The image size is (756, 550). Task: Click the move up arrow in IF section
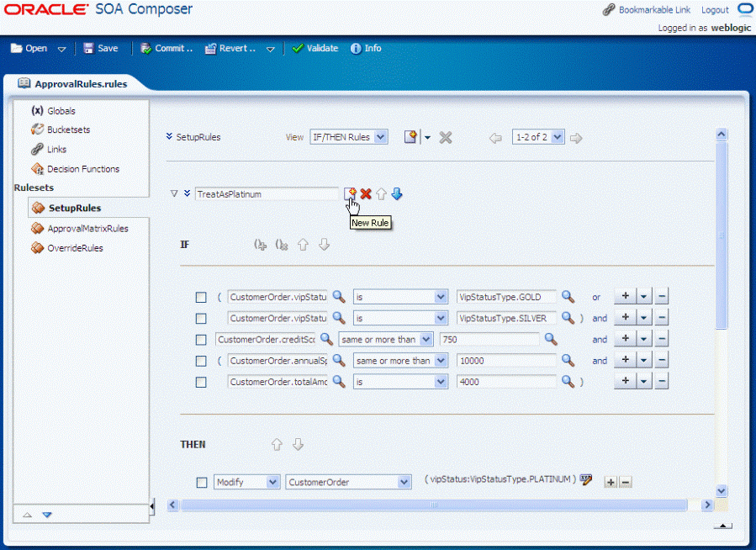pos(303,245)
